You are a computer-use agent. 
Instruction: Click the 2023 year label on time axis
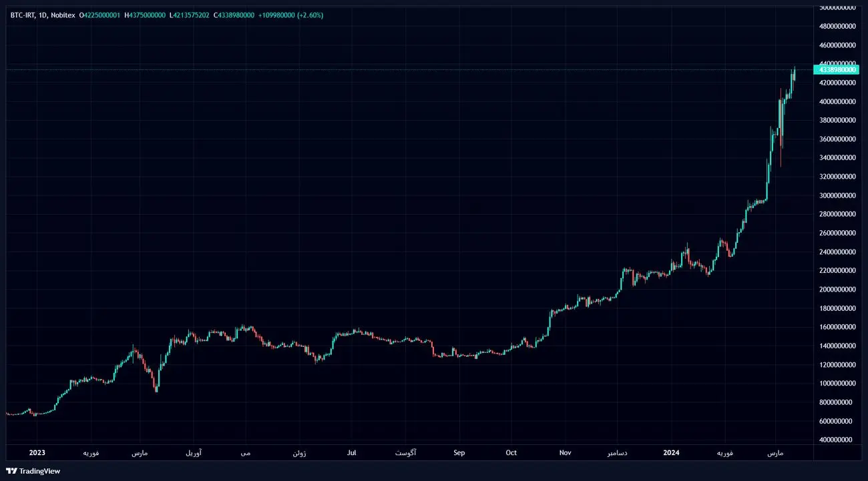click(37, 453)
